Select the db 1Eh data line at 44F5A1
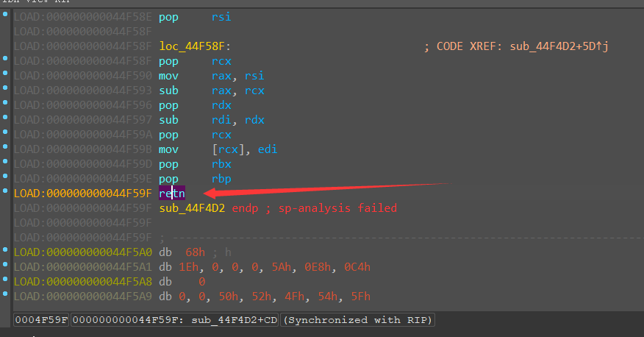Viewport: 644px width, 337px height. 265,267
